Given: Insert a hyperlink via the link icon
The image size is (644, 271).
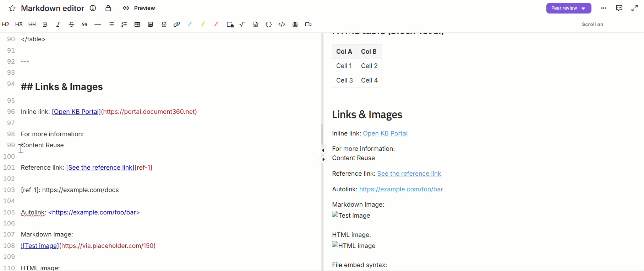Looking at the screenshot, I should pyautogui.click(x=176, y=25).
